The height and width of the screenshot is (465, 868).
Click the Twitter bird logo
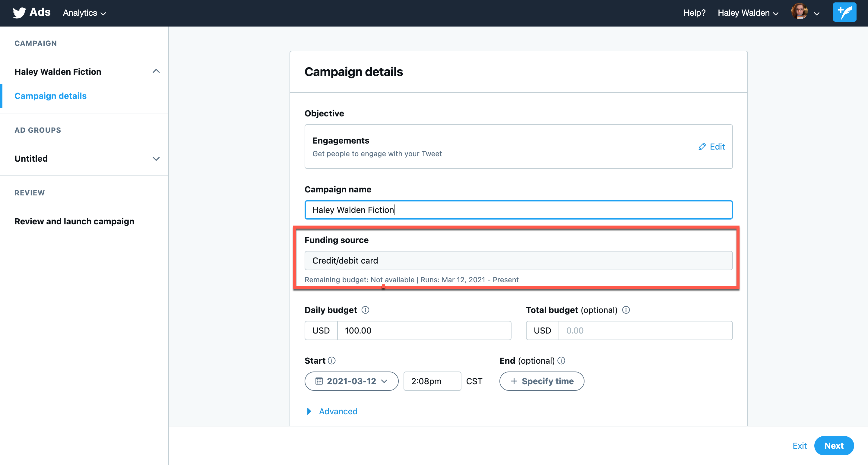(19, 13)
